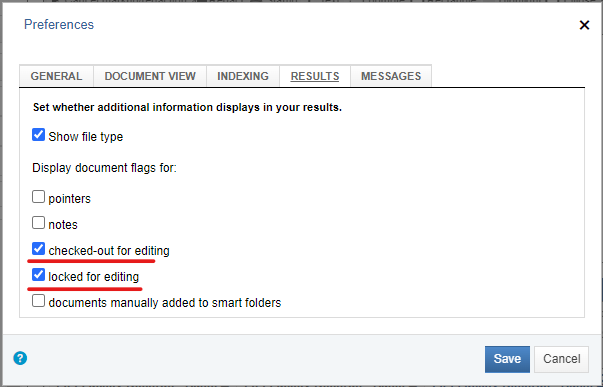This screenshot has width=603, height=387.
Task: Click the Preferences dialog title
Action: point(59,25)
